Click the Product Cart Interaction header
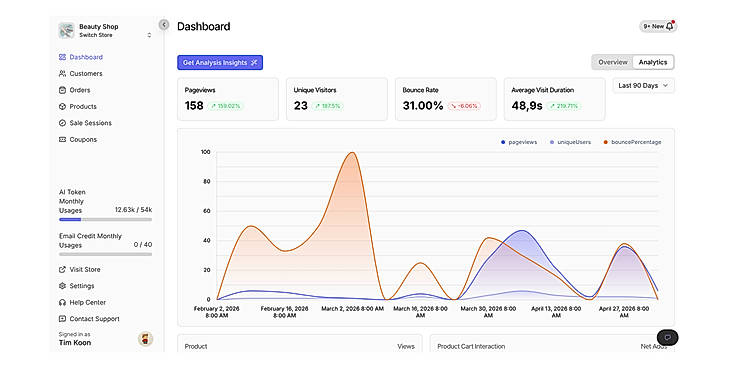The image size is (736, 368). coord(471,346)
